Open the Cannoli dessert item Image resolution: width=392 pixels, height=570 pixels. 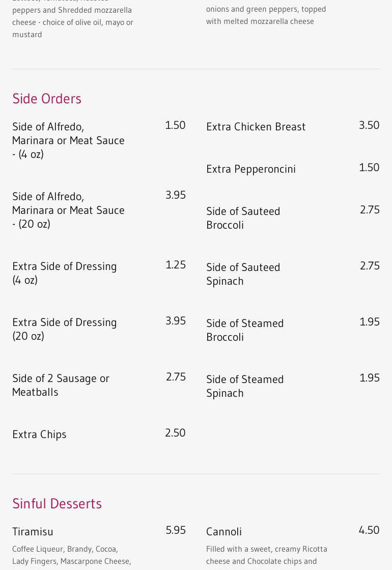click(x=223, y=532)
